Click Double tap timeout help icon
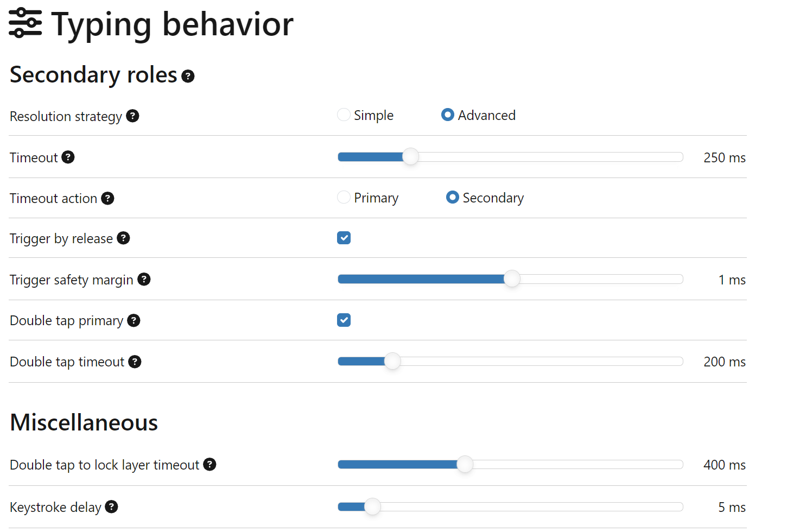The height and width of the screenshot is (532, 787). tap(135, 362)
